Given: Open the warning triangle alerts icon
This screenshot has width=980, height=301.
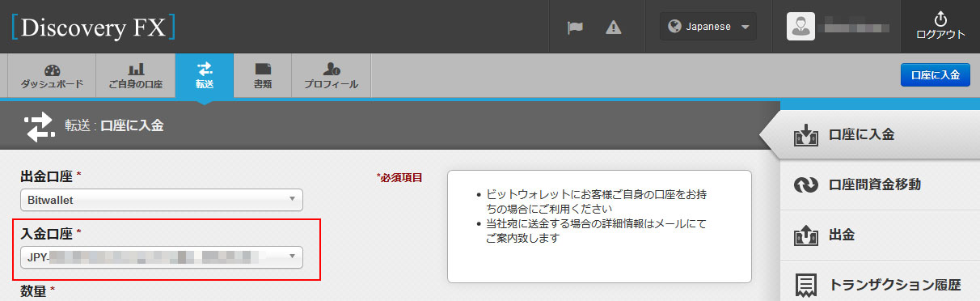Looking at the screenshot, I should click(x=614, y=27).
